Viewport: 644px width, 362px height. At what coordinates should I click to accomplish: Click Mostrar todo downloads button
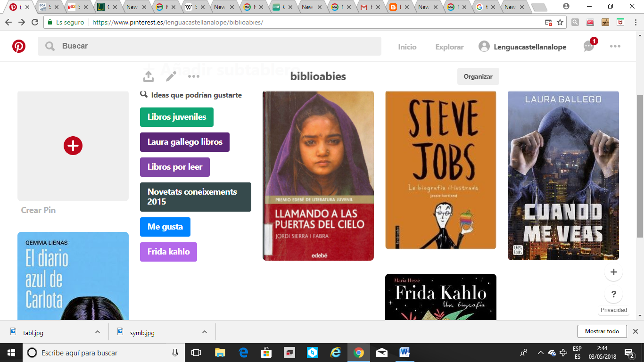(602, 331)
